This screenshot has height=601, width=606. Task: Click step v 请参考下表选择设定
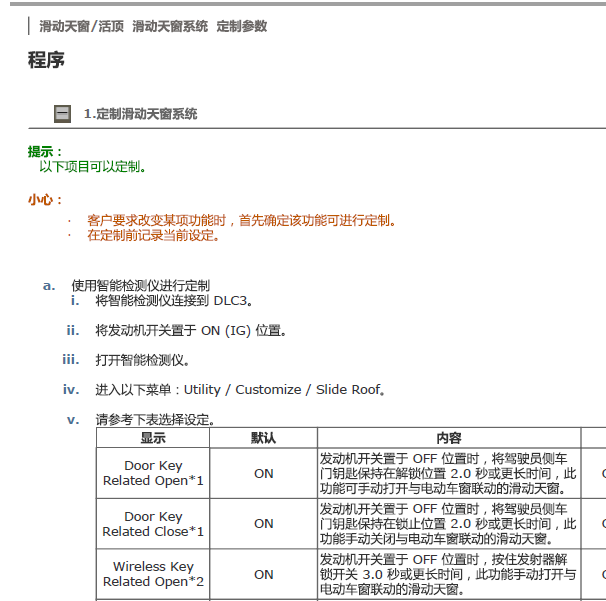[155, 419]
